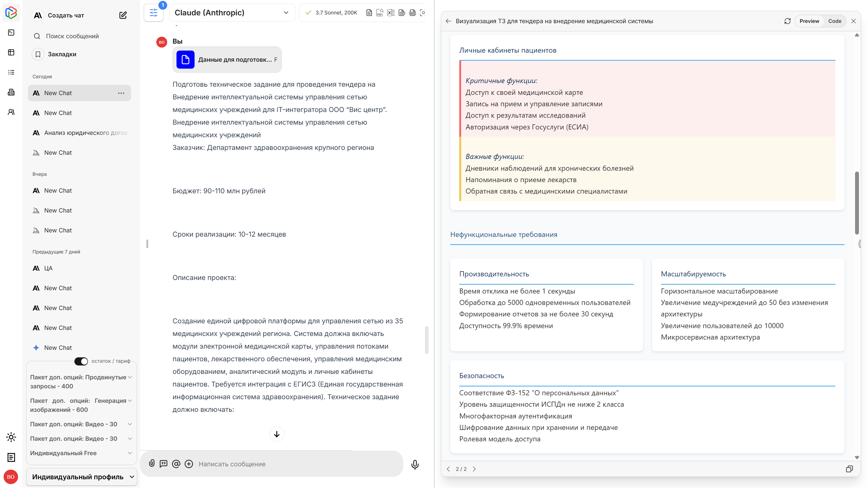Expand the Индивидуальный Free plan row
The width and height of the screenshot is (868, 488).
point(81,453)
